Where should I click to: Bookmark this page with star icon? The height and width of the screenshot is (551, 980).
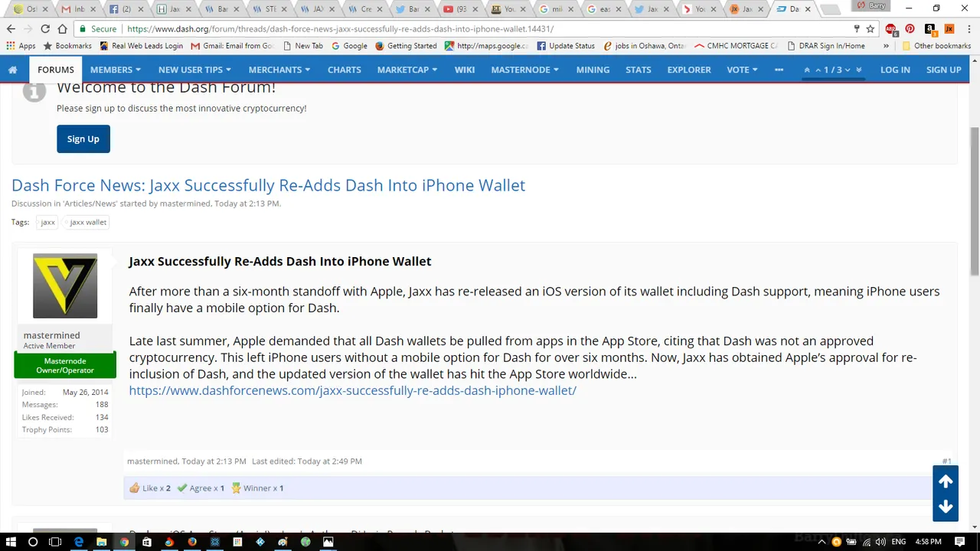tap(871, 29)
